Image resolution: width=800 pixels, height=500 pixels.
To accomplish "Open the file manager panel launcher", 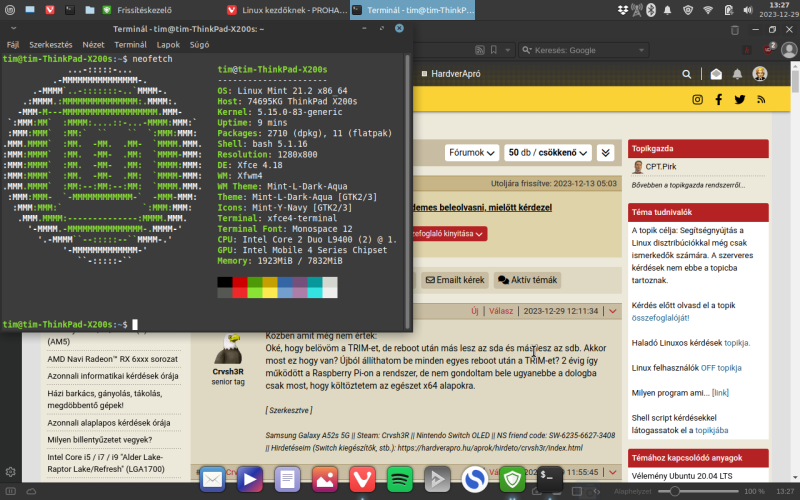I will (x=90, y=10).
